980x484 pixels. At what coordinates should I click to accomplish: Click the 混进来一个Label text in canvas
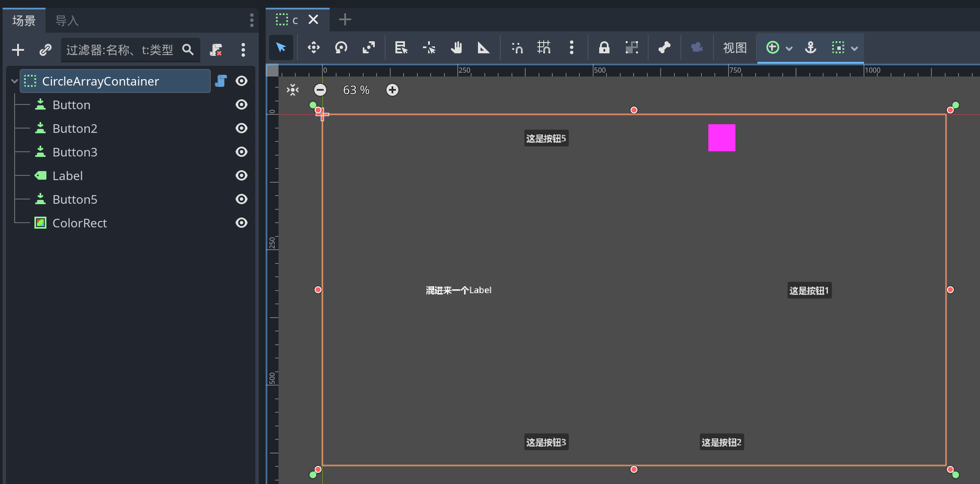[459, 290]
